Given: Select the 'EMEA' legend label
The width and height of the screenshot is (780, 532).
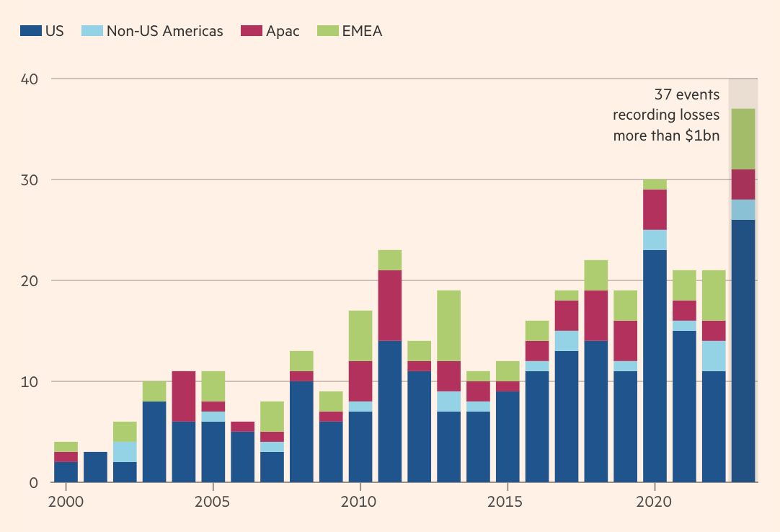Looking at the screenshot, I should 362,31.
